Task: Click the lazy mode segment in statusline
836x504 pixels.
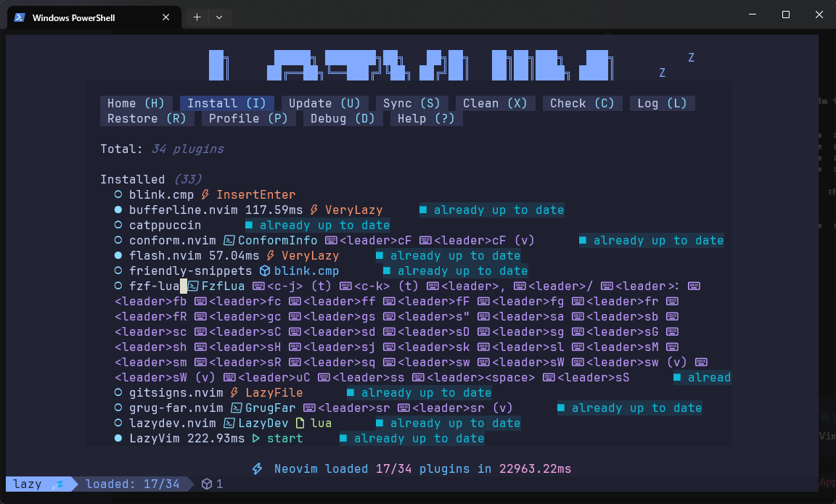Action: (38, 484)
